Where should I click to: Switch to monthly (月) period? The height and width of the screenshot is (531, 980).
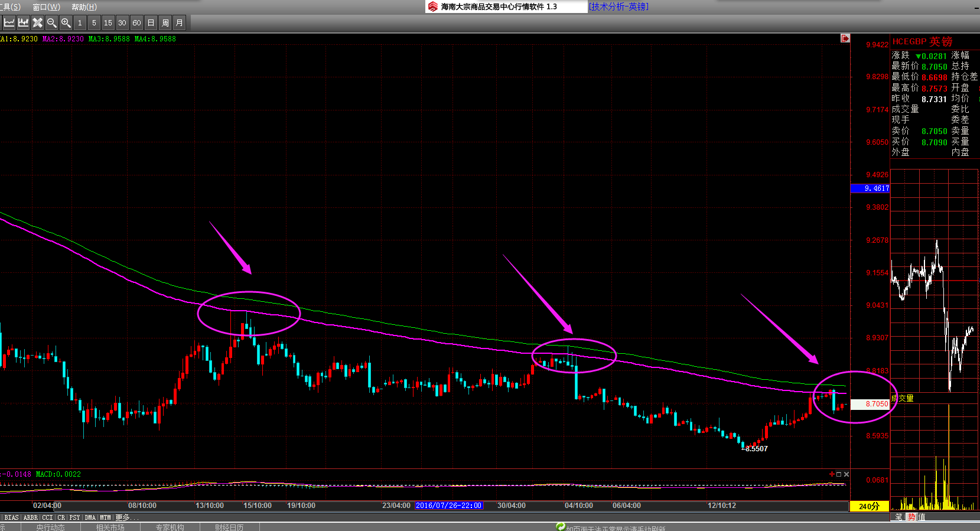[179, 23]
